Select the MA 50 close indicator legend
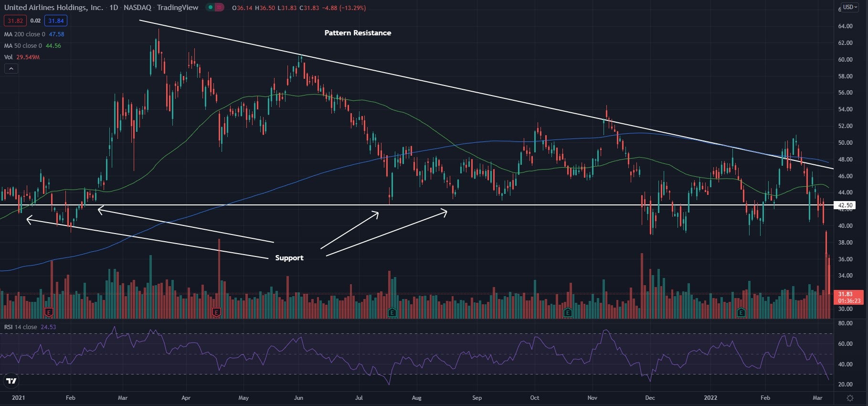This screenshot has height=406, width=868. 23,46
